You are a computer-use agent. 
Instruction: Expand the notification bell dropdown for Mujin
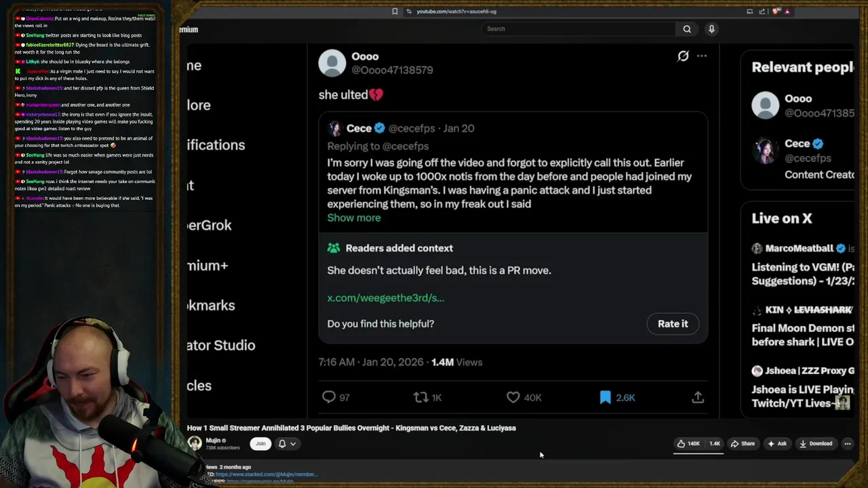click(287, 444)
